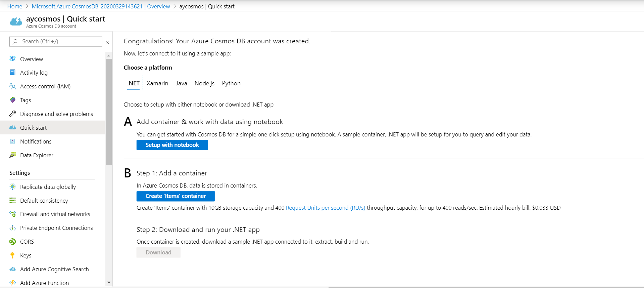Open Diagnose and solve problems wrench icon
This screenshot has width=644, height=288.
13,114
